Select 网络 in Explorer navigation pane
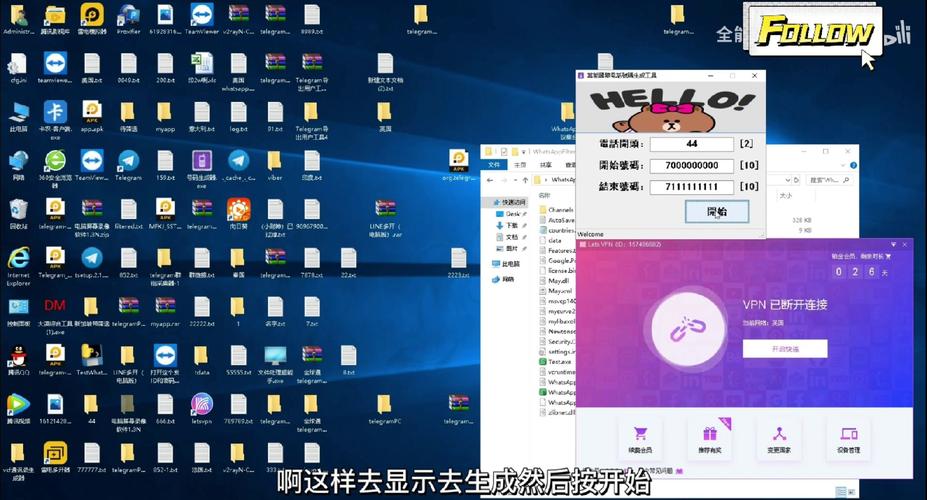 pos(503,279)
